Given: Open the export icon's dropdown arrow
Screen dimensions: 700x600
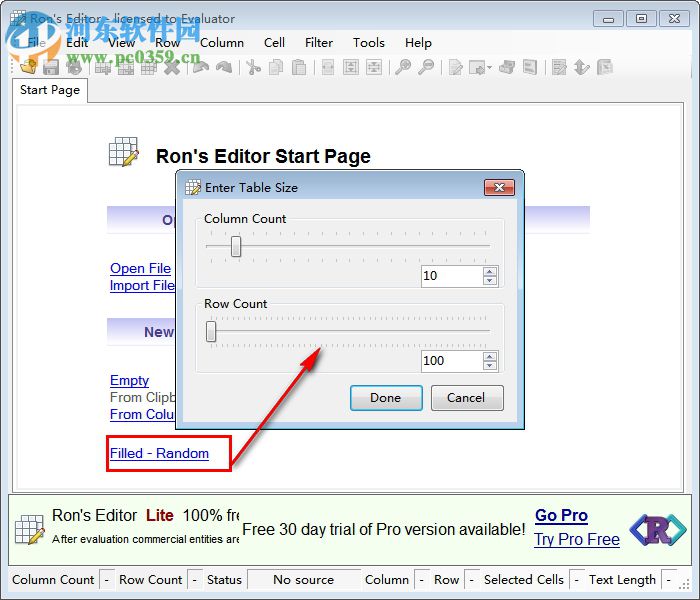Looking at the screenshot, I should 490,67.
